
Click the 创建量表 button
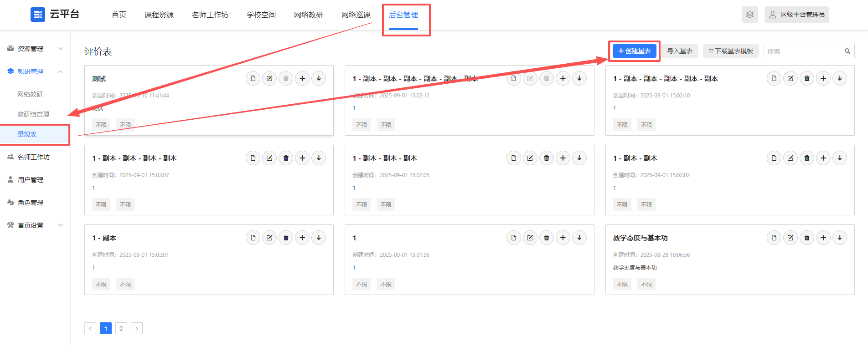(x=634, y=51)
